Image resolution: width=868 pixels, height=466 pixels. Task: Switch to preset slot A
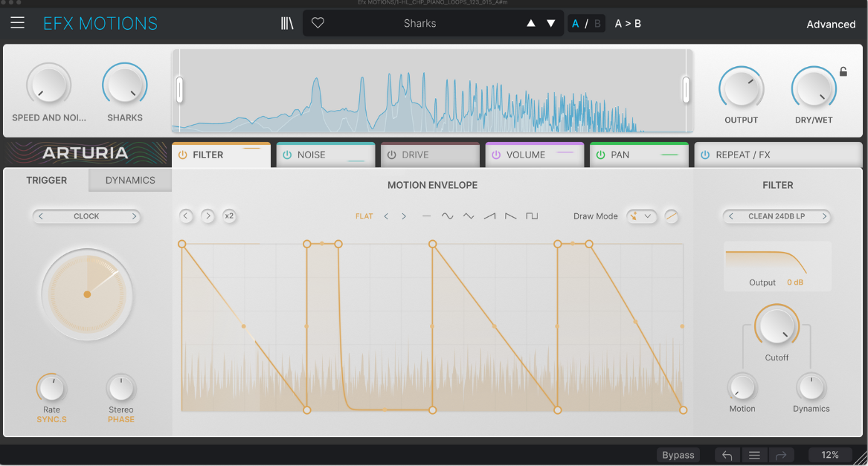(x=576, y=23)
